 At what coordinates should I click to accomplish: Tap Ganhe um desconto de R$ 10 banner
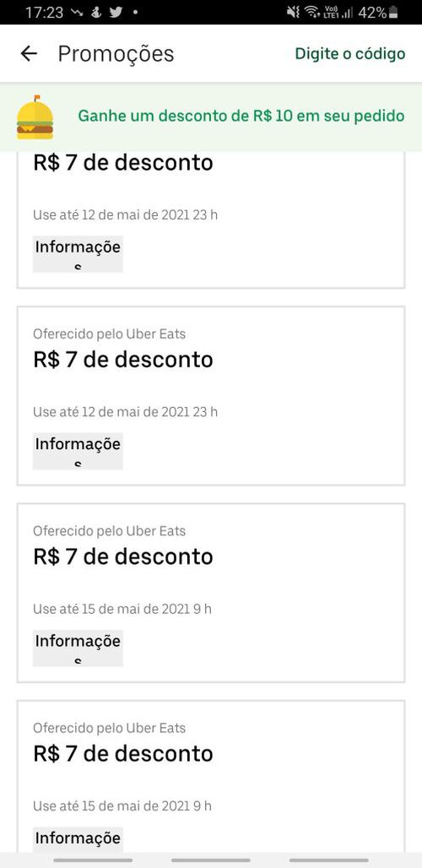211,117
